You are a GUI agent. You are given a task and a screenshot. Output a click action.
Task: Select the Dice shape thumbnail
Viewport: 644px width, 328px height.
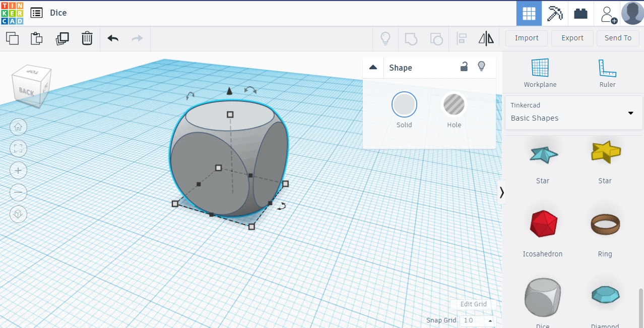[x=543, y=297]
